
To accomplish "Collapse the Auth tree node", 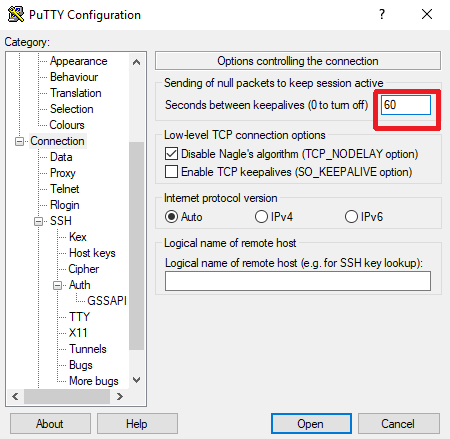I will [x=58, y=285].
